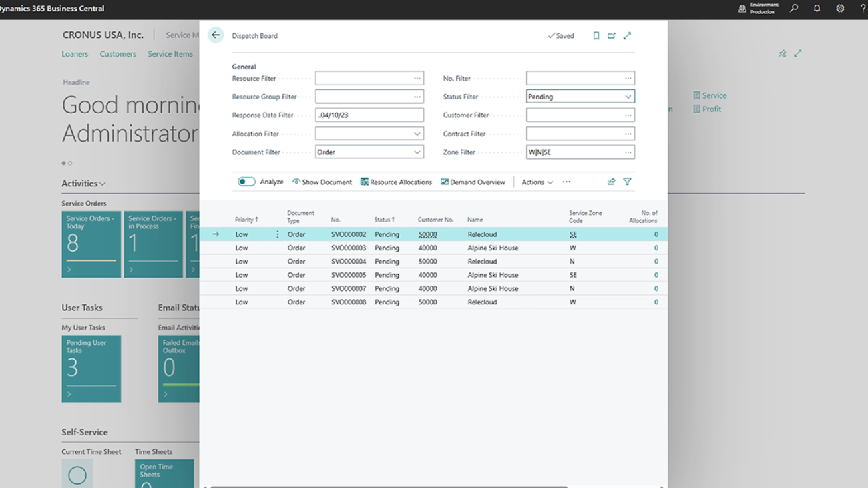The height and width of the screenshot is (488, 868).
Task: Open the search magnifier in the top bar
Action: point(794,9)
